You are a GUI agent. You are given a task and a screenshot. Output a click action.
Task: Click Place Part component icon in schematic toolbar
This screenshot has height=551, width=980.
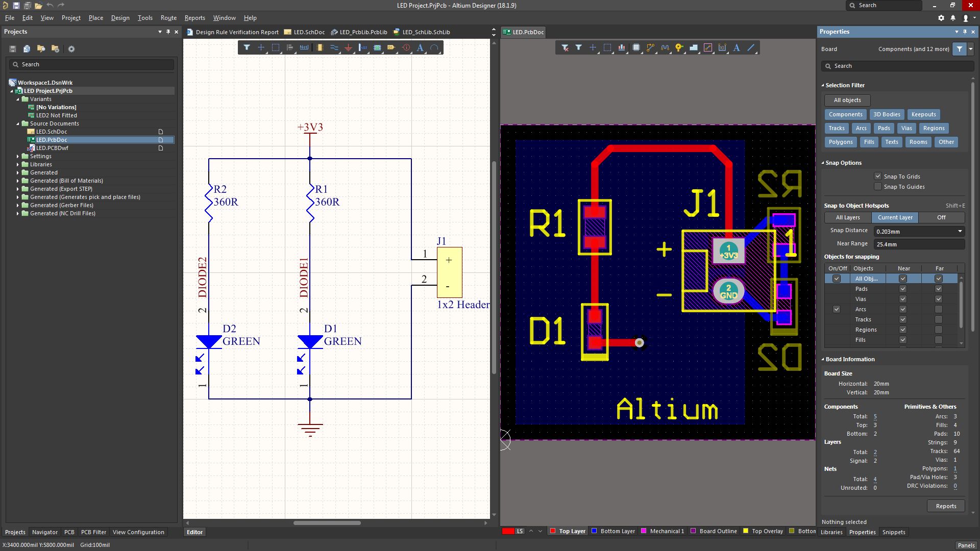[x=320, y=47]
